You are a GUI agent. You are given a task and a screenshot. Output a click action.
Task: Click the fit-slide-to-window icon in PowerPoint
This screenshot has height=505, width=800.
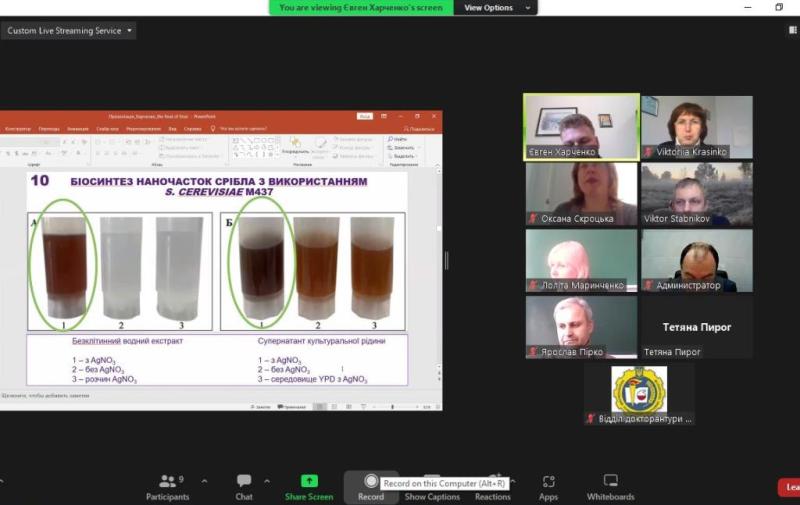tap(437, 407)
